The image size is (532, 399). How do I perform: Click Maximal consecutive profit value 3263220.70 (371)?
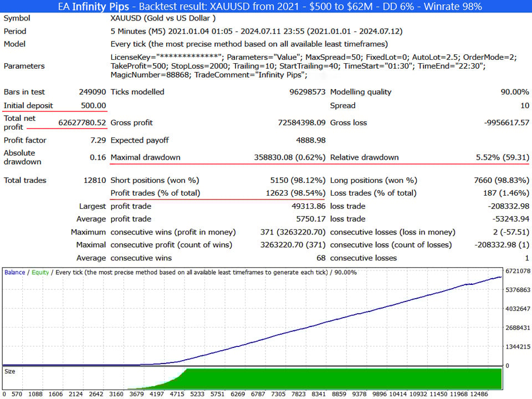click(x=293, y=245)
